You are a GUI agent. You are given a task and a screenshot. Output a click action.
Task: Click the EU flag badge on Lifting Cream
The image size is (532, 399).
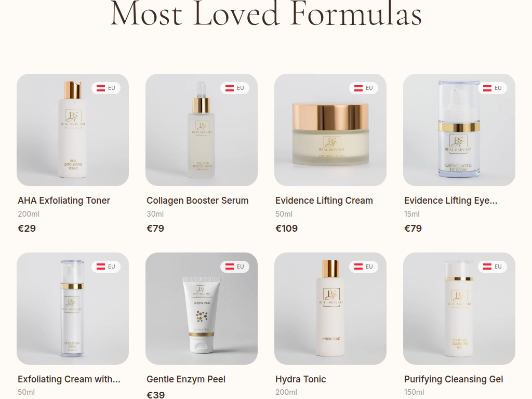[x=363, y=88]
